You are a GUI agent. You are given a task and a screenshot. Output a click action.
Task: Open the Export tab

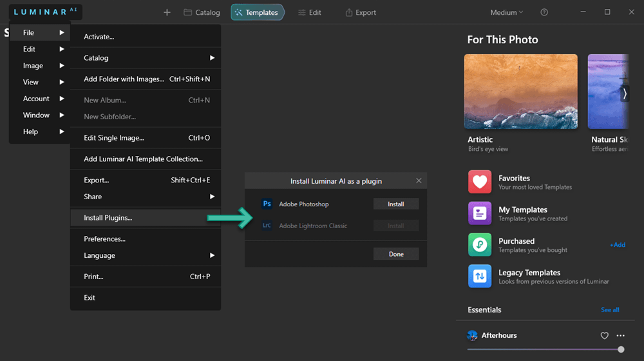[361, 12]
